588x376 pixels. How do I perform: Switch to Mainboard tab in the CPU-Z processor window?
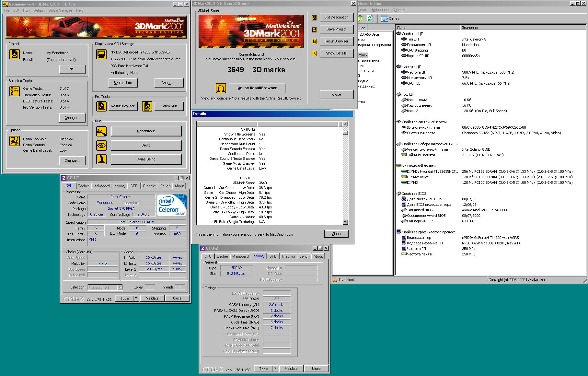101,186
